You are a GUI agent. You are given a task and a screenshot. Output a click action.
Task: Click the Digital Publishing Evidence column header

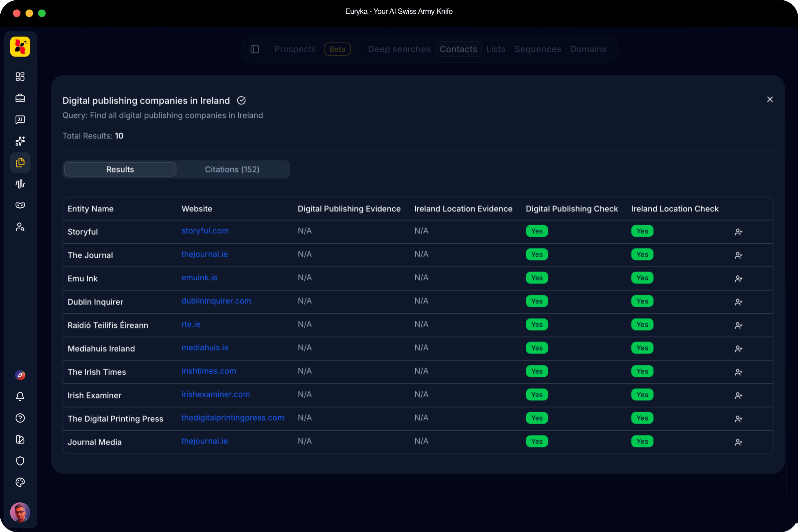point(349,209)
